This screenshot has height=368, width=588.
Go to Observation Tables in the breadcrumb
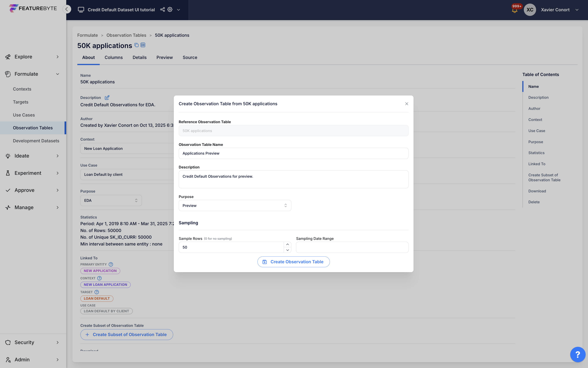tap(126, 35)
